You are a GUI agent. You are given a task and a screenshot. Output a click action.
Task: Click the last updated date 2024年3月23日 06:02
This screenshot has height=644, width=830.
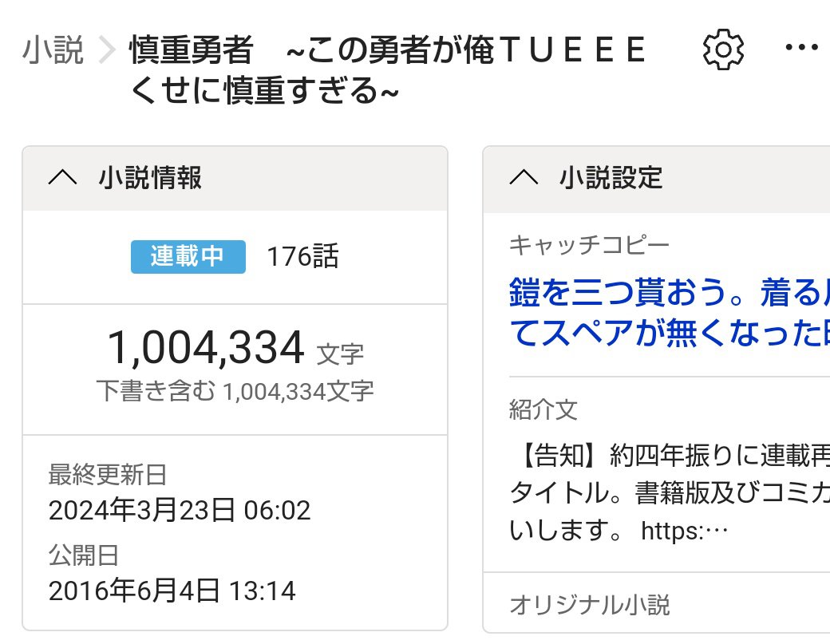[x=180, y=510]
